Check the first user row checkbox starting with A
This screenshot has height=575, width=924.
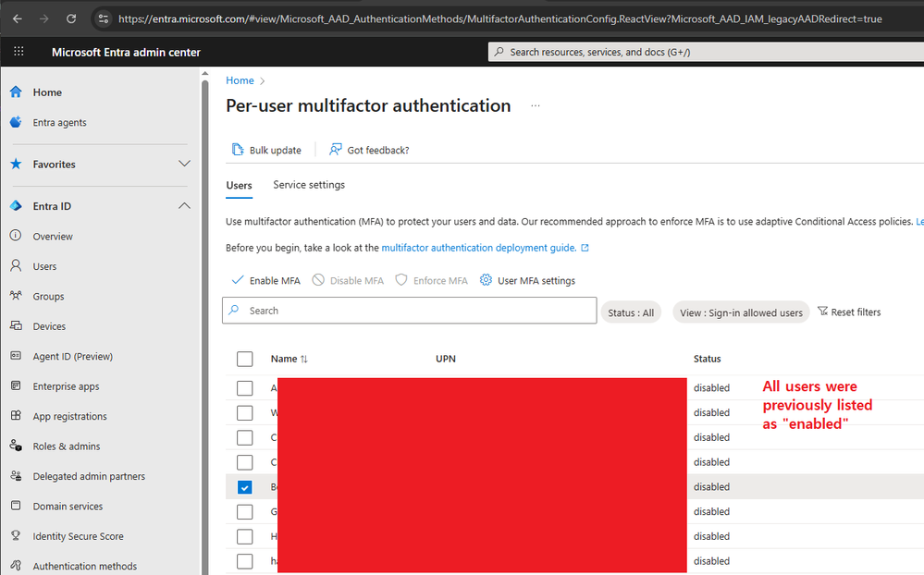click(244, 388)
